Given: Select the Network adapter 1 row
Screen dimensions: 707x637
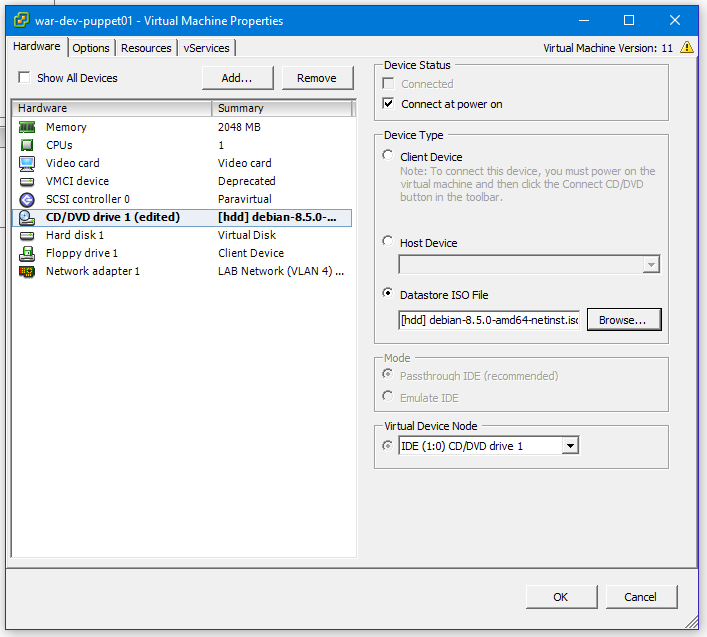Looking at the screenshot, I should 182,271.
